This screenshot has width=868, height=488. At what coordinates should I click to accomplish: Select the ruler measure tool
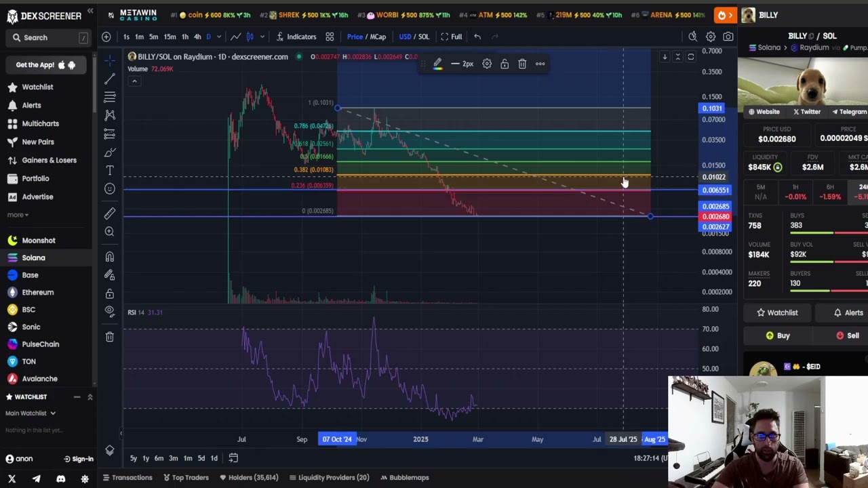tap(110, 213)
